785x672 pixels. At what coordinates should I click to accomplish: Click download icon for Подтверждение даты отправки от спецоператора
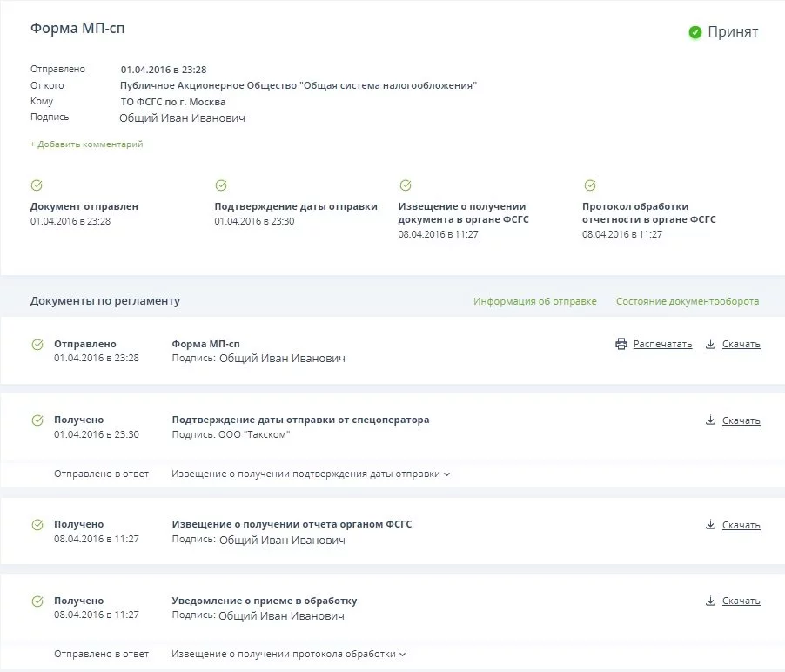pos(710,420)
